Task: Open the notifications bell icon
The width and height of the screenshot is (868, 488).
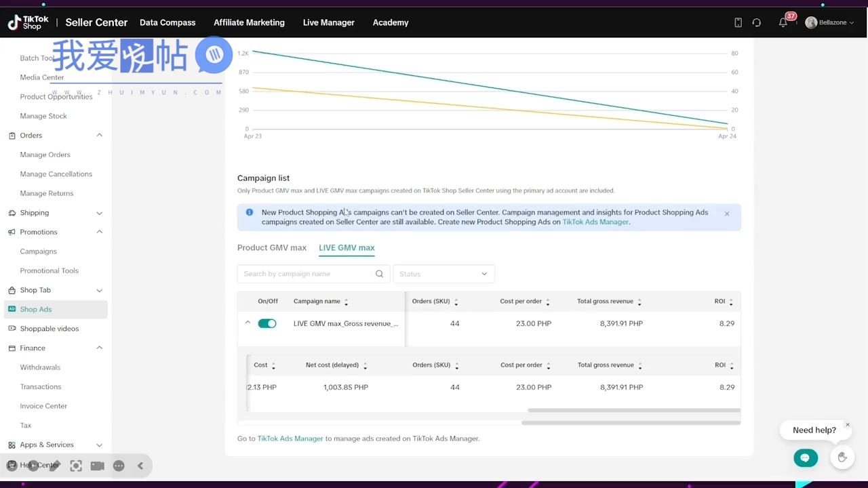Action: click(783, 22)
